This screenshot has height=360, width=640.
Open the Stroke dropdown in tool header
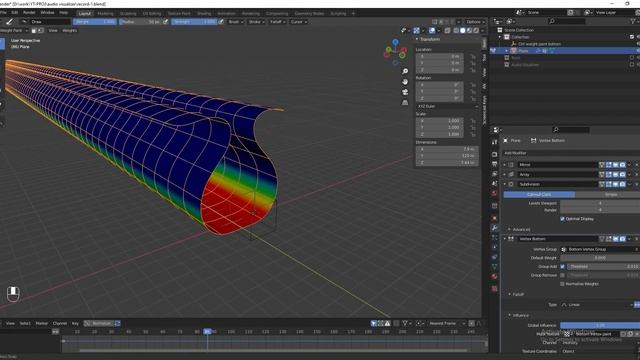pos(256,22)
